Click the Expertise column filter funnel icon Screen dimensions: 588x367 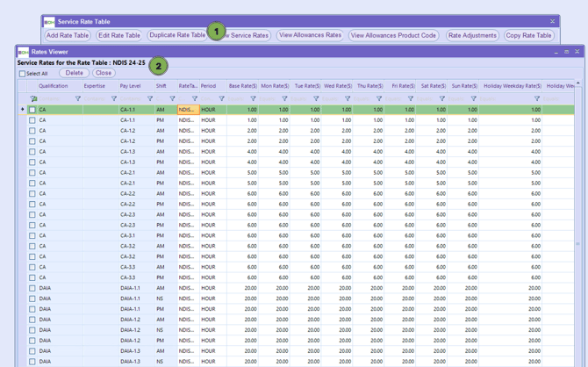pos(114,99)
